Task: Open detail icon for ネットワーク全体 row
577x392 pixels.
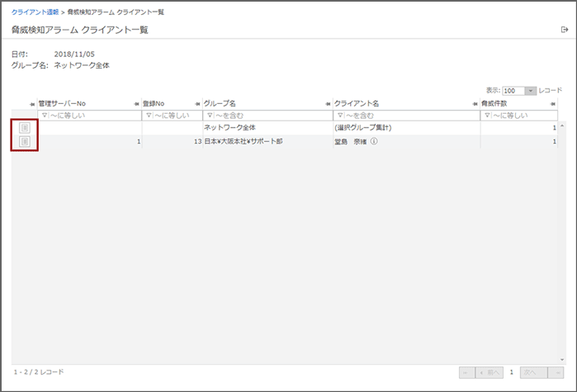Action: pyautogui.click(x=25, y=128)
